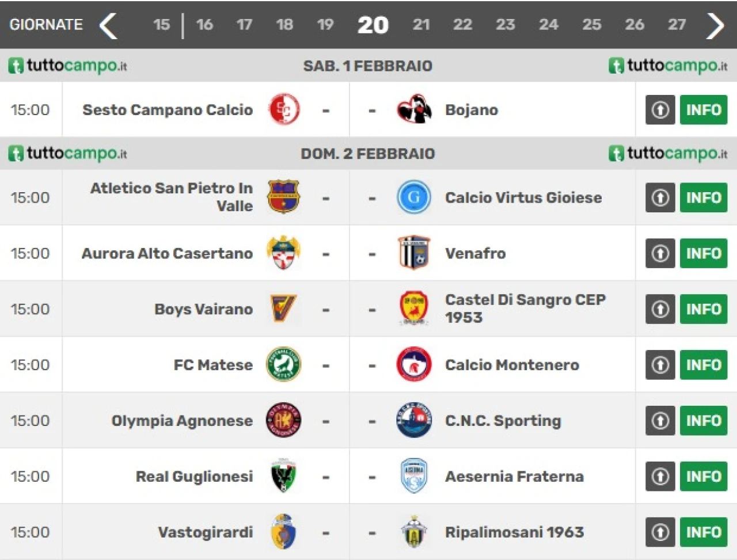
Task: Click INFO for Sesto Campano Calcio vs Bojano
Action: (x=704, y=110)
